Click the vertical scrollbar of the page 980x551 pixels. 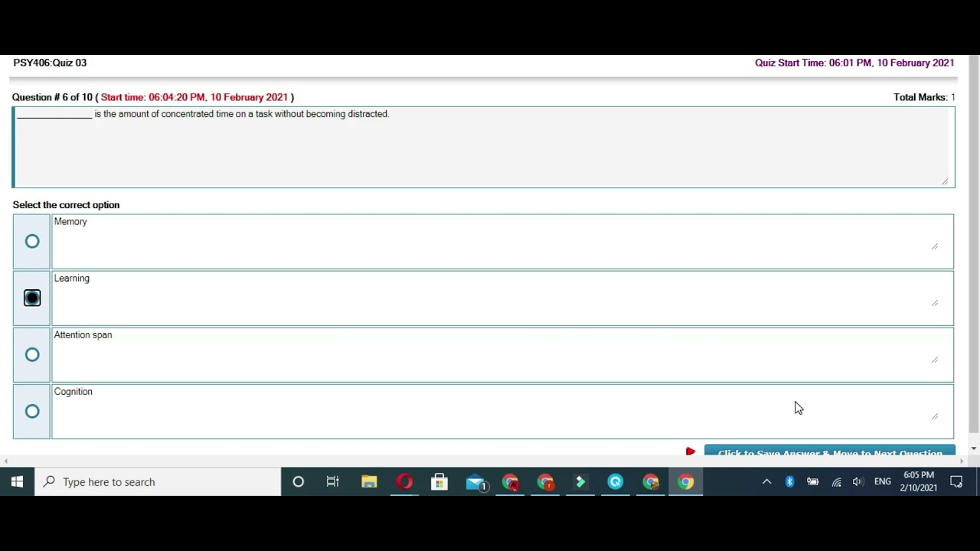point(974,245)
